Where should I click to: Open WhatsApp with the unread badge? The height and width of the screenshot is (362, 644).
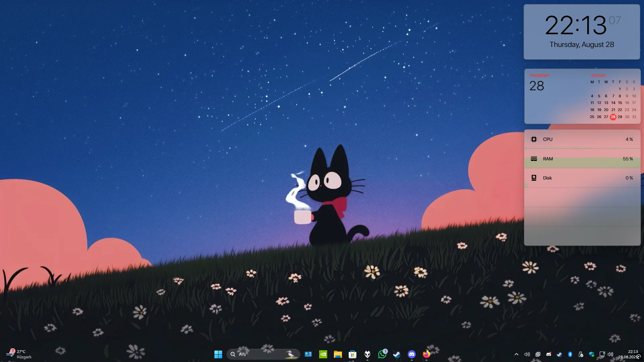click(382, 354)
